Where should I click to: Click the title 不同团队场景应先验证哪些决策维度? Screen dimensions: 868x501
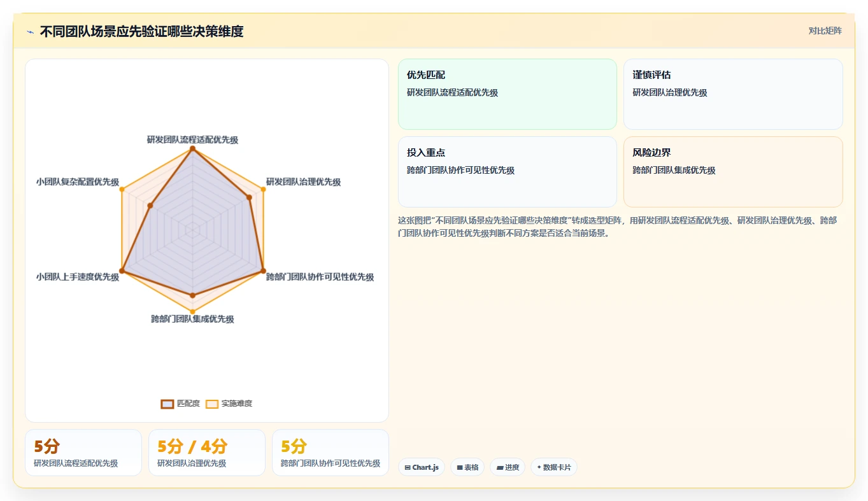[x=141, y=31]
